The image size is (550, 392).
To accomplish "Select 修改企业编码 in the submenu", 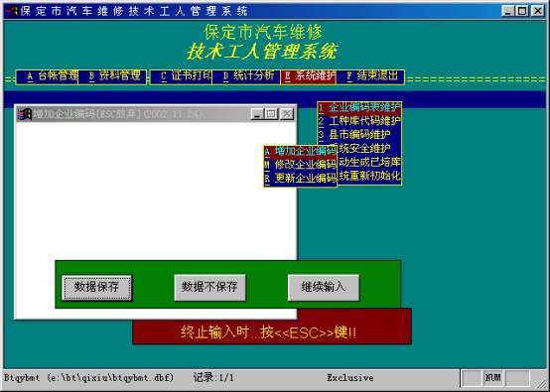I will 300,165.
